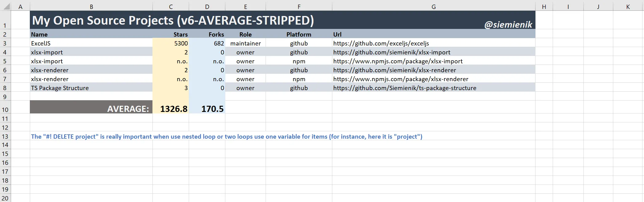The image size is (644, 202).
Task: Select the row 3 header
Action: pos(5,43)
